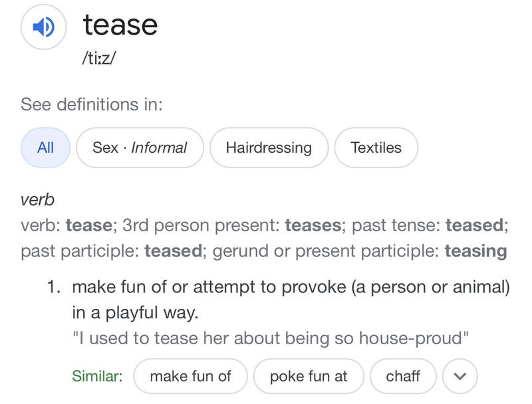Open the synonym 'make fun of'

[x=190, y=376]
